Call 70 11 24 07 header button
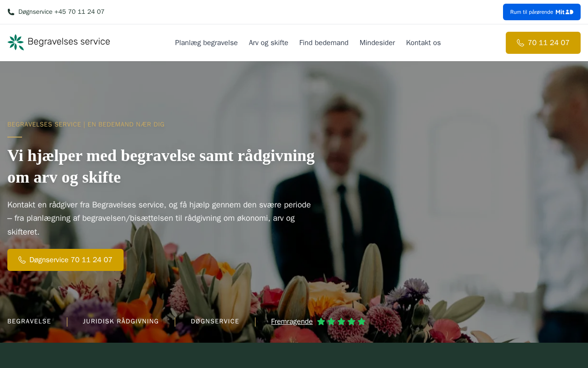Screen dimensions: 588x368 point(543,43)
